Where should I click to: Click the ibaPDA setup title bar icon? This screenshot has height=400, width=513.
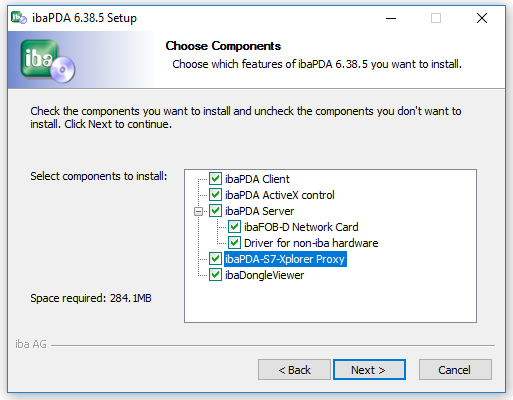[x=19, y=18]
